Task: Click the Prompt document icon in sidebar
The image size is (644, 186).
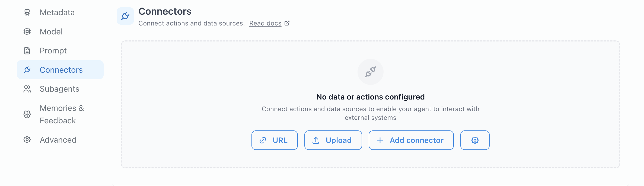Action: click(x=27, y=51)
